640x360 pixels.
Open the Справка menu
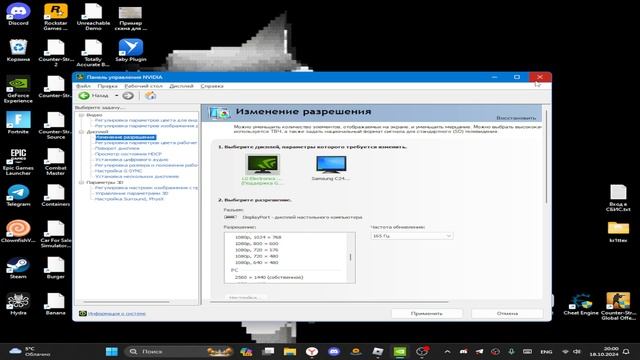(x=212, y=86)
